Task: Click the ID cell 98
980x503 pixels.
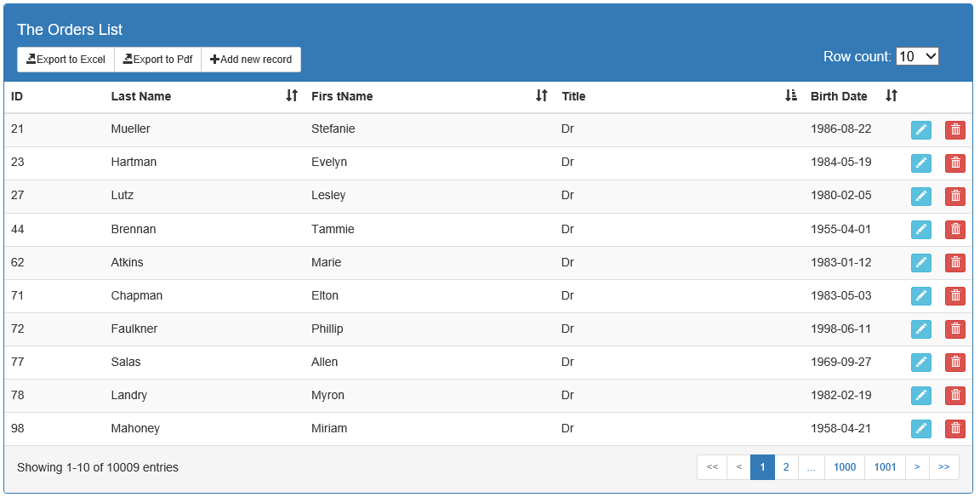Action: point(18,428)
